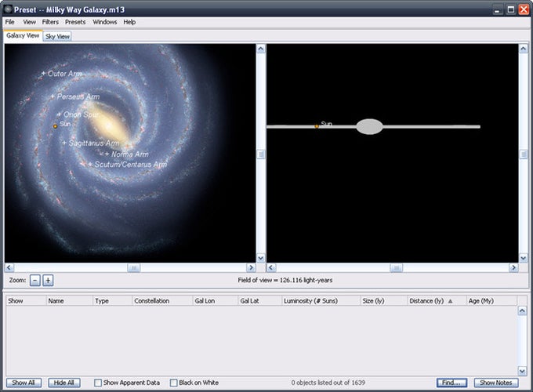Toggle the Black on White checkbox
533x392 pixels.
pos(174,383)
